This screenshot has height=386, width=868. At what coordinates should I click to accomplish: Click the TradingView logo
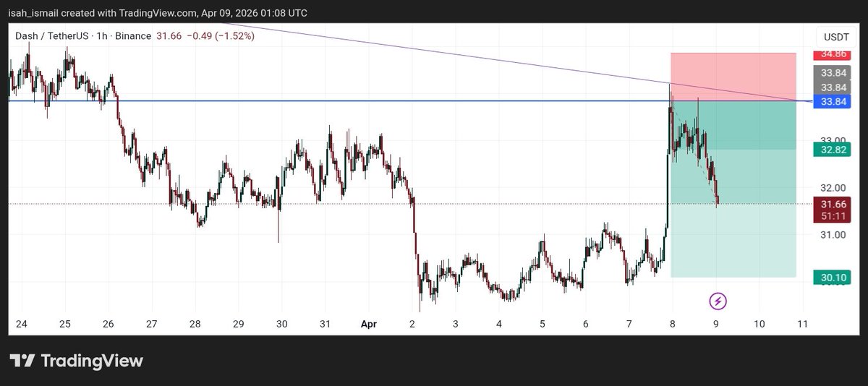click(x=76, y=361)
